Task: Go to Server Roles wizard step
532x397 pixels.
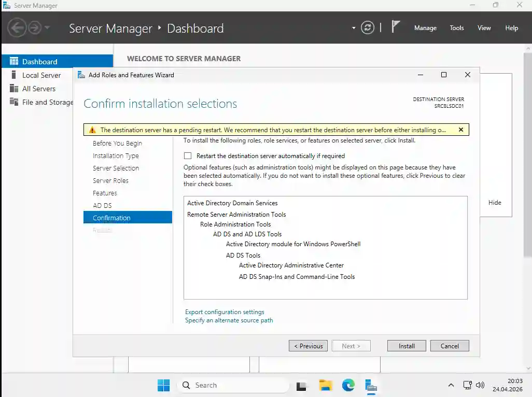Action: coord(110,180)
